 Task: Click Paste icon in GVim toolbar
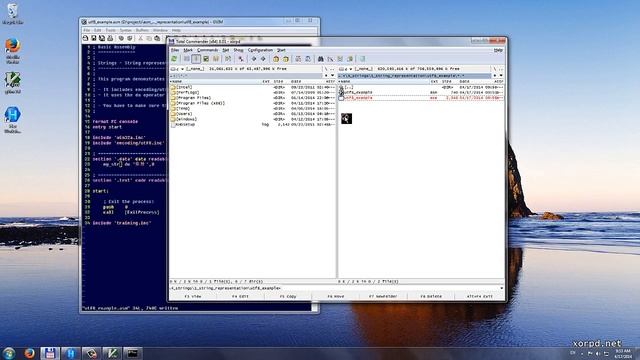pos(157,38)
